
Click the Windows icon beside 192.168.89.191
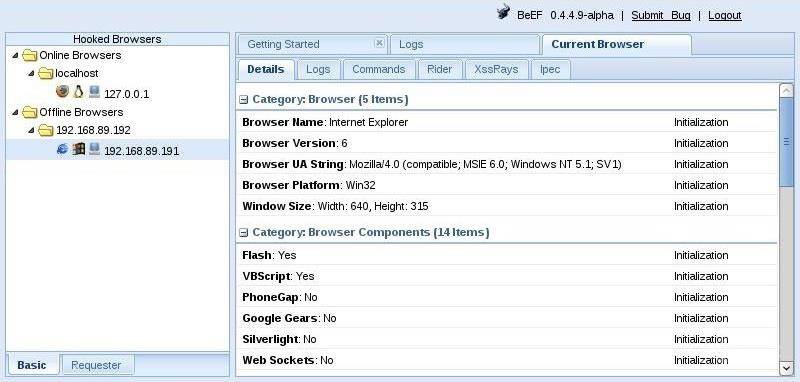click(78, 149)
